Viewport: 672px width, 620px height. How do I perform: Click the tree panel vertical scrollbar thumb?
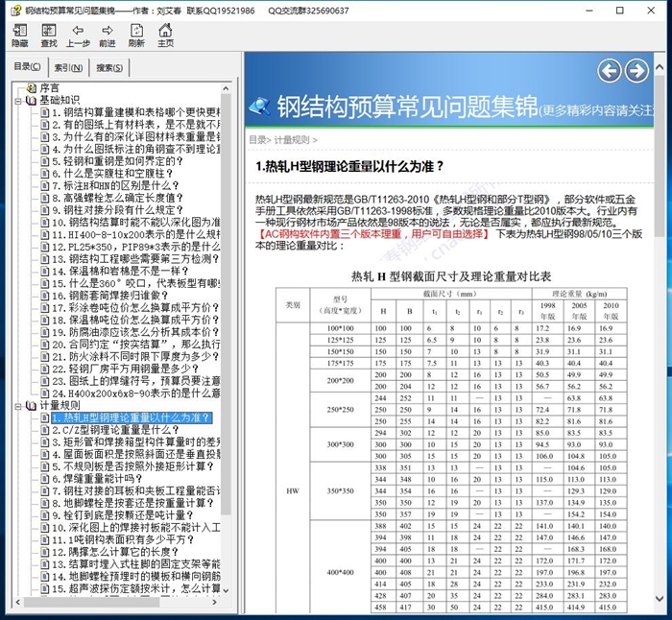pyautogui.click(x=226, y=304)
